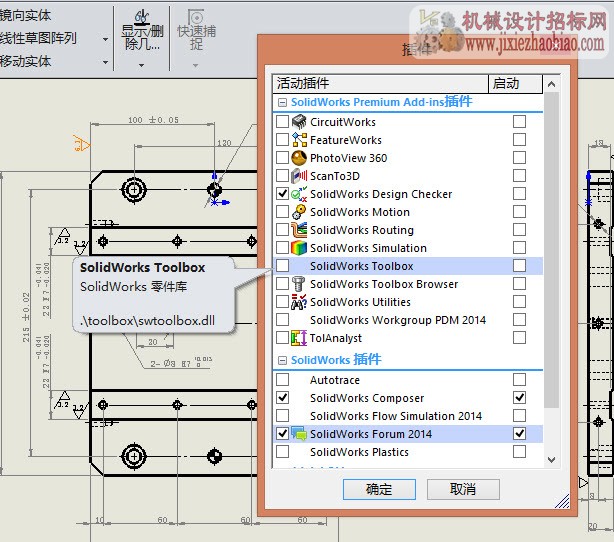Select the SolidWorks Toolbox row text
The height and width of the screenshot is (542, 614).
click(361, 266)
